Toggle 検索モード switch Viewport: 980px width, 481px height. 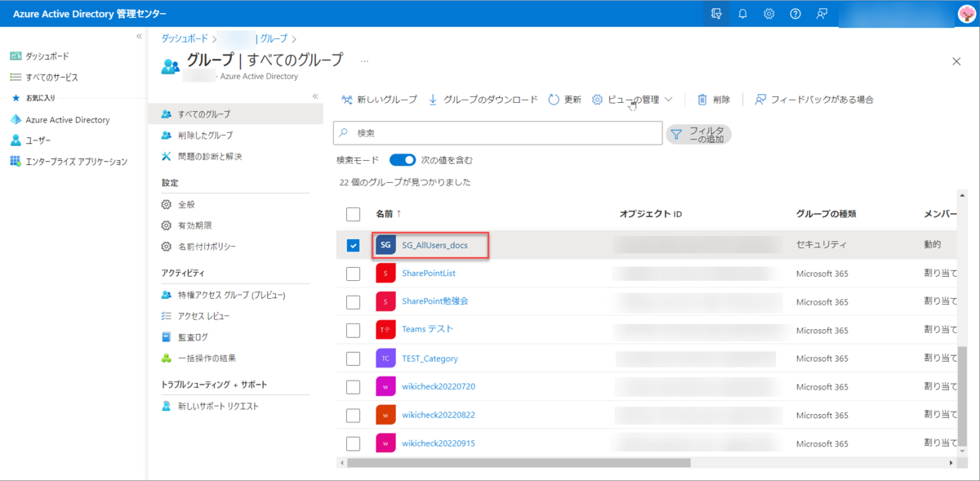click(x=403, y=160)
